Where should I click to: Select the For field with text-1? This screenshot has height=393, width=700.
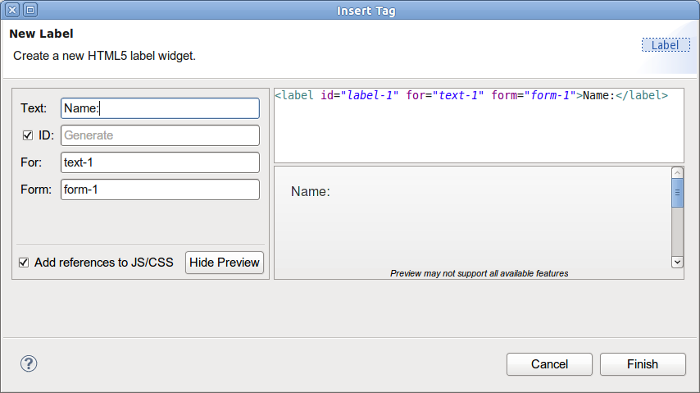coord(160,163)
